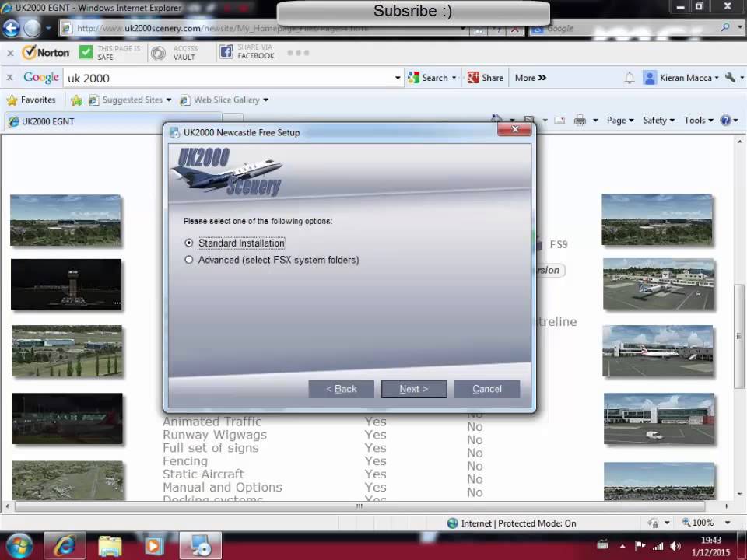Click the Google+ Share button
This screenshot has height=560, width=747.
pyautogui.click(x=486, y=78)
